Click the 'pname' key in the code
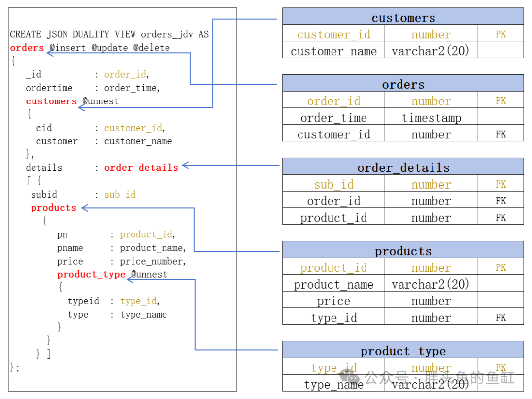532x399 pixels. 70,248
